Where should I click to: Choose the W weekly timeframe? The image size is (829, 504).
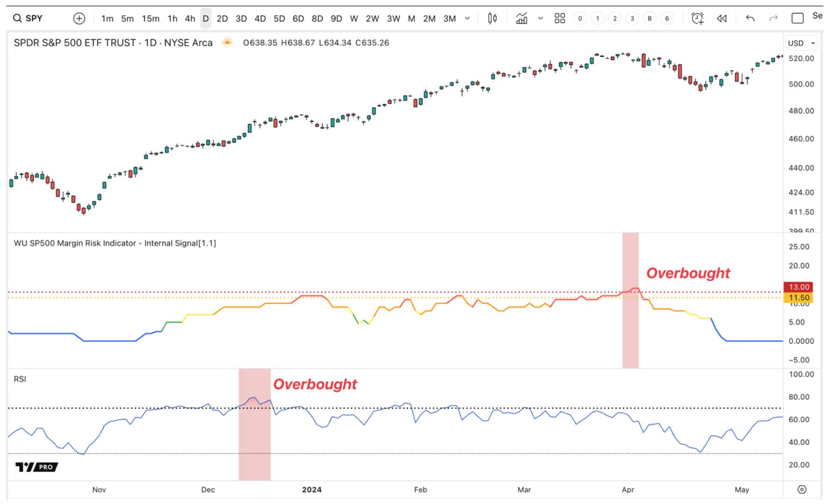(x=354, y=19)
